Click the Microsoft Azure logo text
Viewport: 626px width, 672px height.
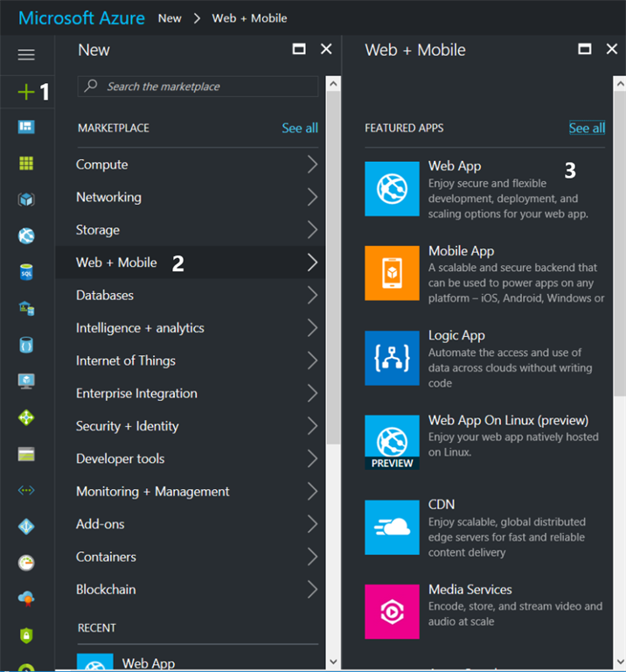tap(81, 18)
